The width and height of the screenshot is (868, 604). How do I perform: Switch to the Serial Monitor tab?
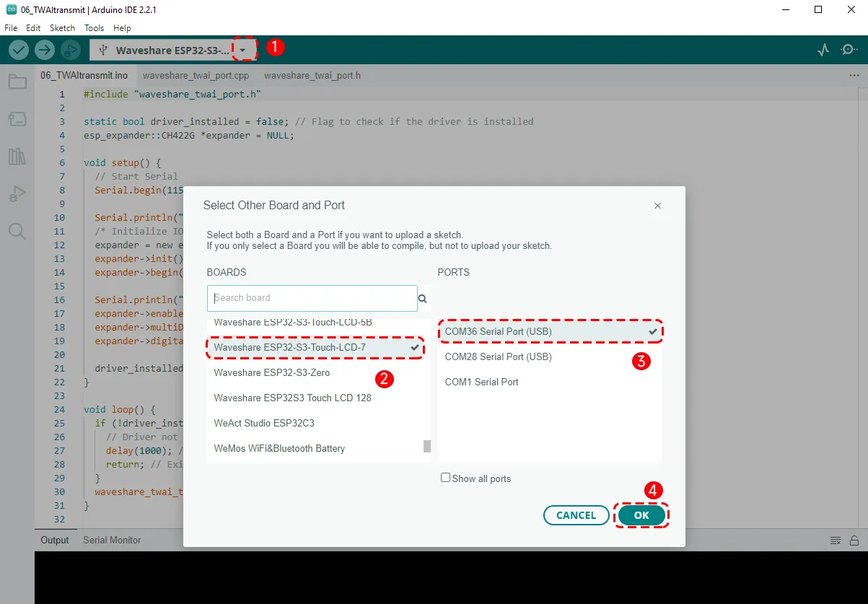112,540
